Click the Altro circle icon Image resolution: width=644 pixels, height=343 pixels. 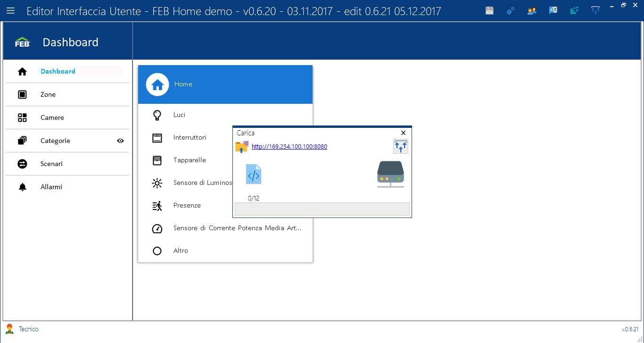(x=157, y=251)
